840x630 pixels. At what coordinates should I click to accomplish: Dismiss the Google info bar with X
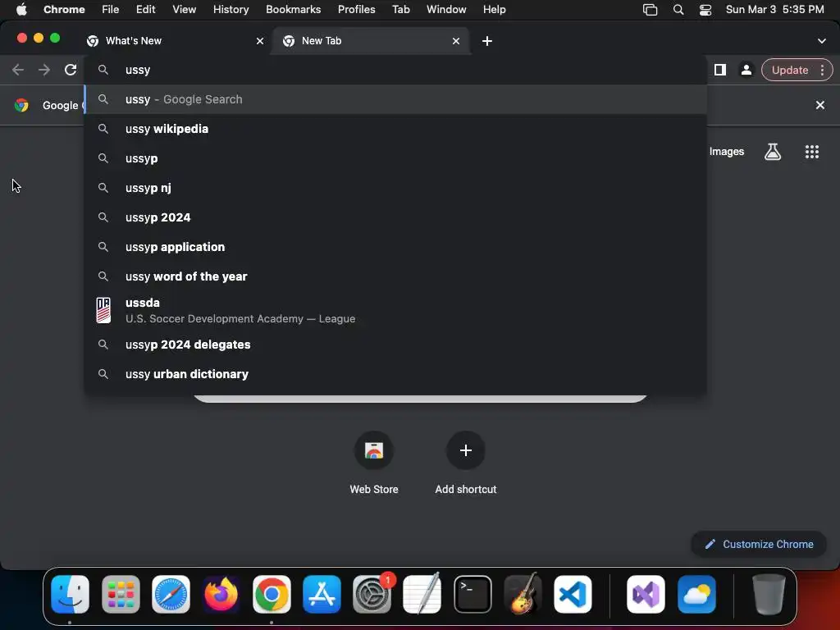pyautogui.click(x=819, y=105)
